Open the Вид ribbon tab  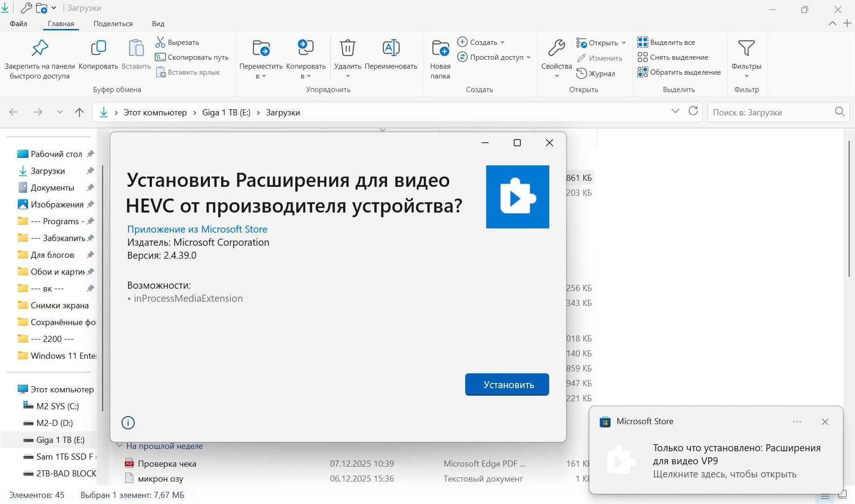pyautogui.click(x=158, y=23)
